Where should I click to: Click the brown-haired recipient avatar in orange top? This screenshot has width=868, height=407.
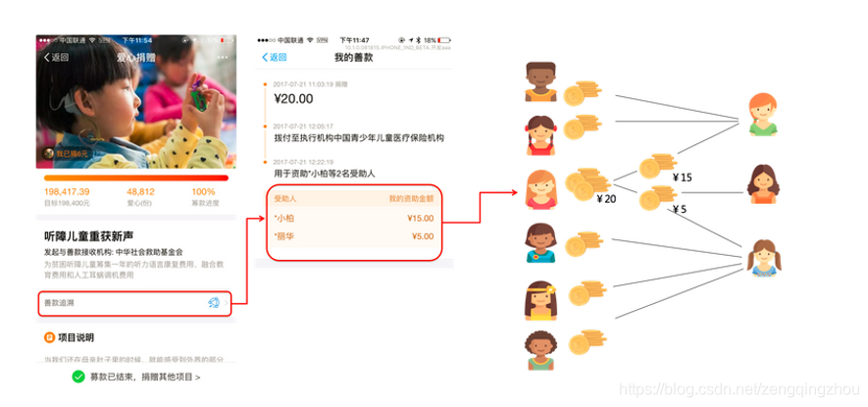(763, 183)
